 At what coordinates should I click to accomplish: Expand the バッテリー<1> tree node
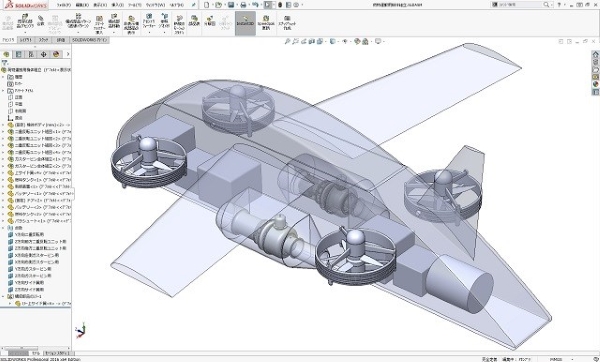tap(3, 194)
